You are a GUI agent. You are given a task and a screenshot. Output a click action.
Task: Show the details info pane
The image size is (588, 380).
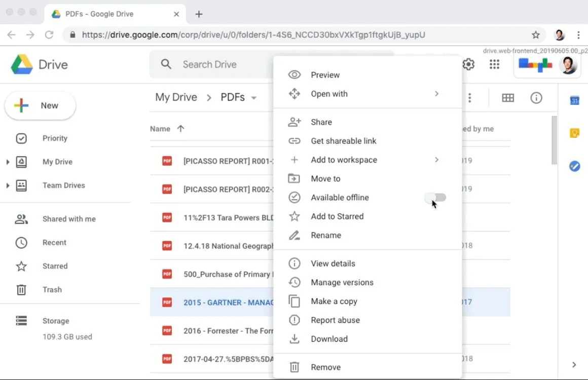pyautogui.click(x=536, y=98)
